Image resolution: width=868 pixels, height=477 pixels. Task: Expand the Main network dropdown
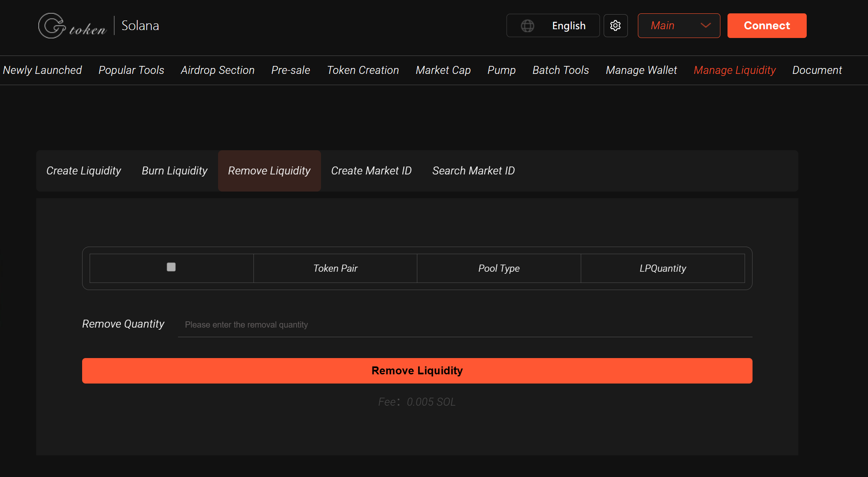[x=679, y=25]
